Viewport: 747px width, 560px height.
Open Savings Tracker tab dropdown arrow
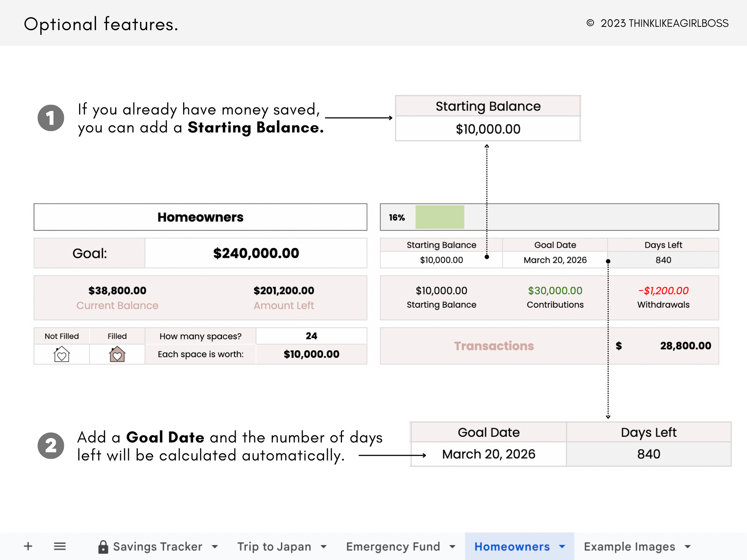[215, 547]
